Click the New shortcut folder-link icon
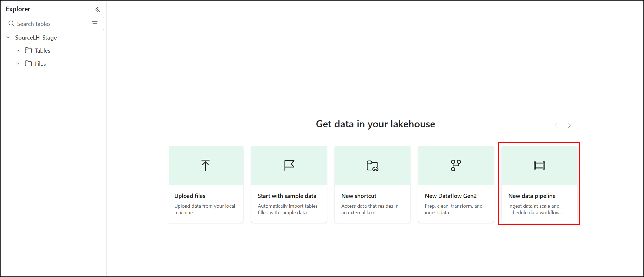This screenshot has height=277, width=644. point(372,166)
